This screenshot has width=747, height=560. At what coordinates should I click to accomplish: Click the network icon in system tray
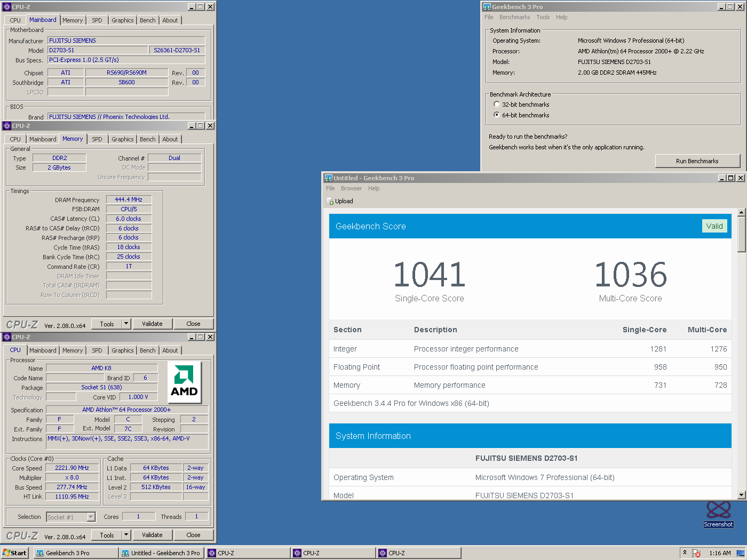(x=740, y=553)
